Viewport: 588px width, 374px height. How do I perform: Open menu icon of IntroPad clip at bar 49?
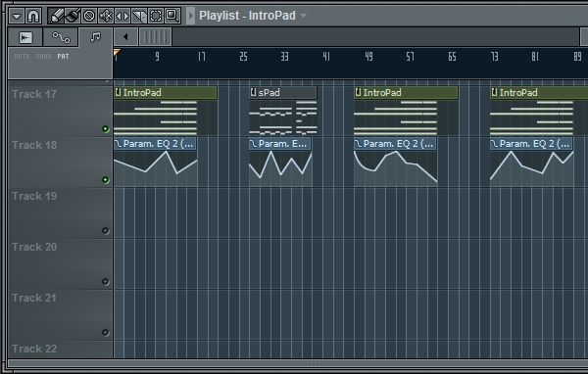[x=358, y=92]
